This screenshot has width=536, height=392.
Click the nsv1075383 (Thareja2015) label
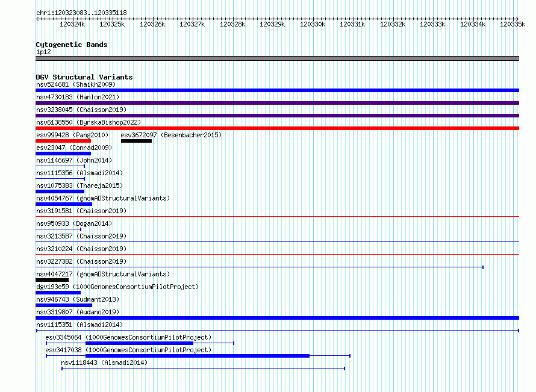pos(79,185)
